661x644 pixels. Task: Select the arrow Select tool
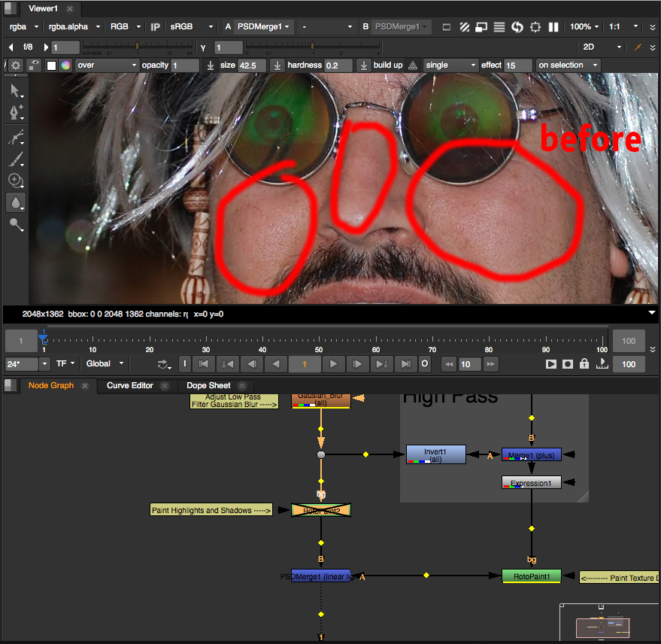pos(14,91)
